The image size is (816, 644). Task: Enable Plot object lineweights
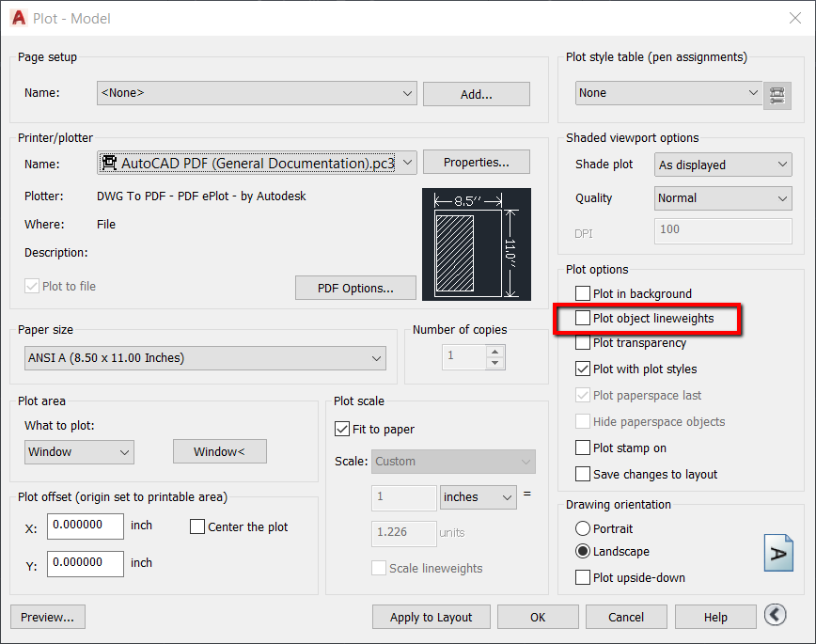[581, 319]
